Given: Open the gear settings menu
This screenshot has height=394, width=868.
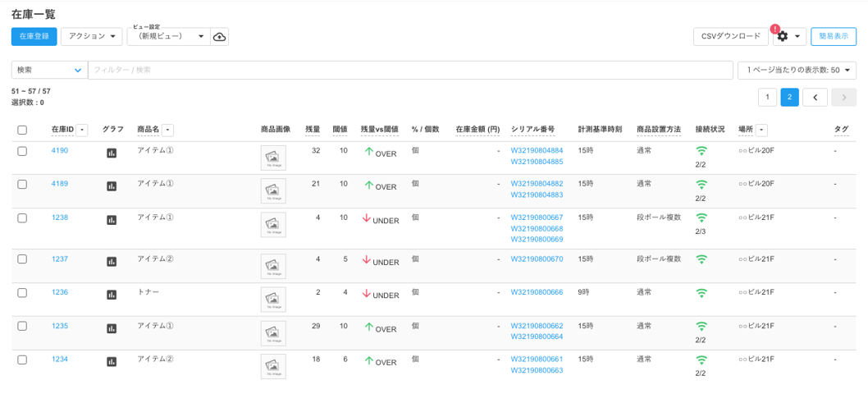Looking at the screenshot, I should click(x=788, y=37).
